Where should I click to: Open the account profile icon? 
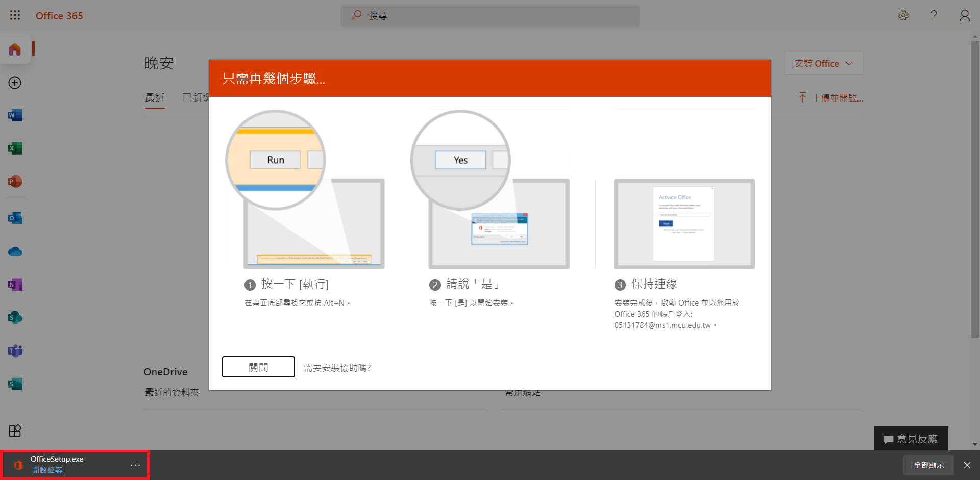pyautogui.click(x=964, y=15)
